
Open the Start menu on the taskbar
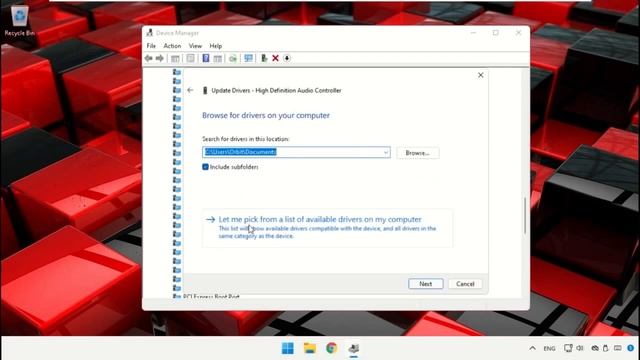click(288, 348)
